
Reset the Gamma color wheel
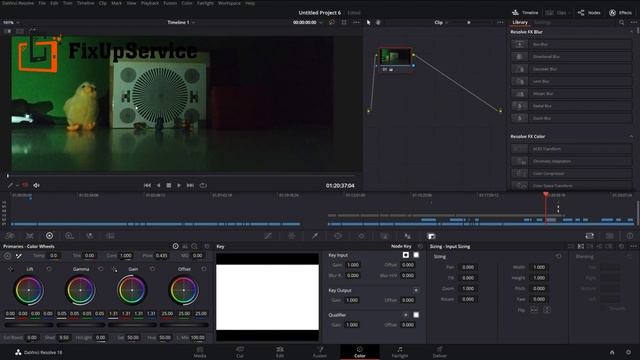click(101, 269)
